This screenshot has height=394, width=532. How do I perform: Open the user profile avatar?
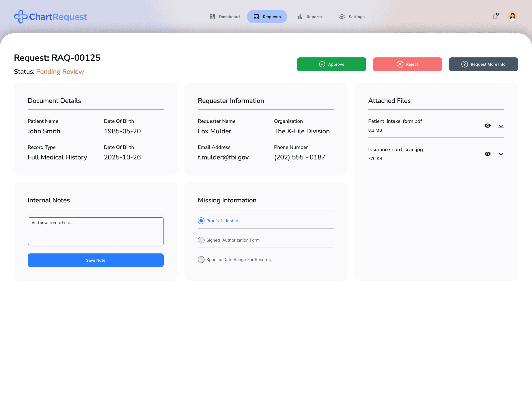pos(512,16)
